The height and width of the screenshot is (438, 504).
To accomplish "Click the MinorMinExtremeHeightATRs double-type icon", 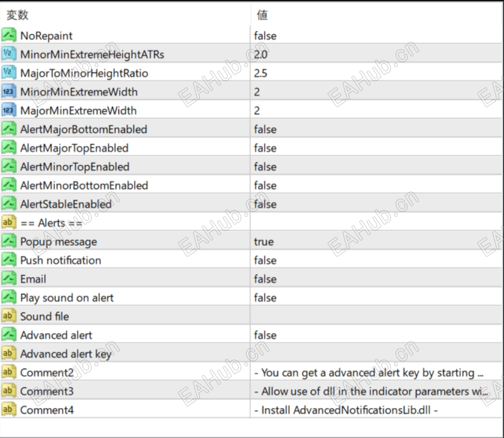I will click(x=9, y=54).
